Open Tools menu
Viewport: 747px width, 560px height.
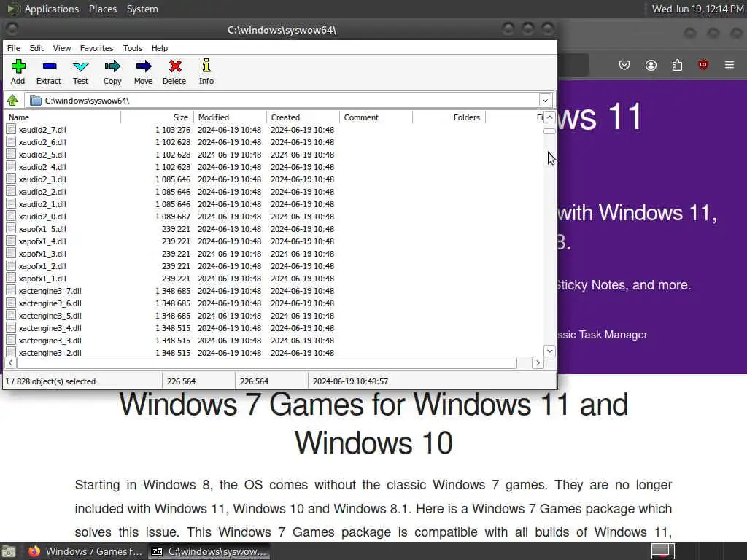(133, 48)
